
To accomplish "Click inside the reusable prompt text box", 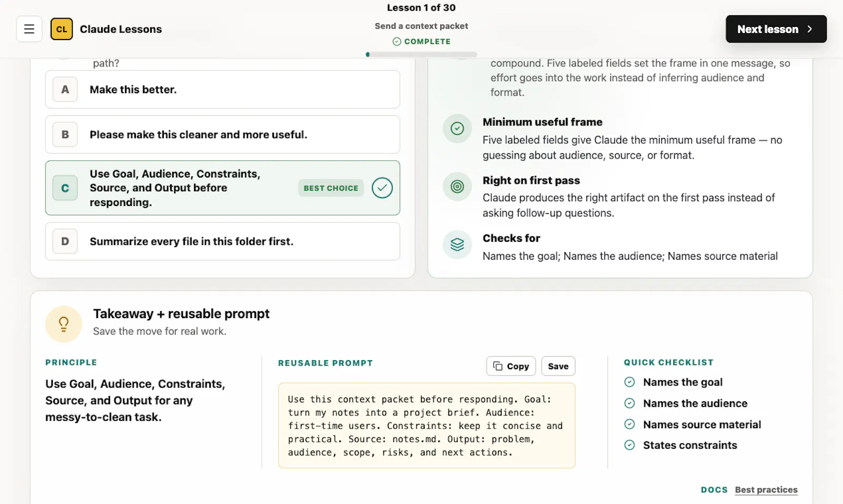I will 427,426.
